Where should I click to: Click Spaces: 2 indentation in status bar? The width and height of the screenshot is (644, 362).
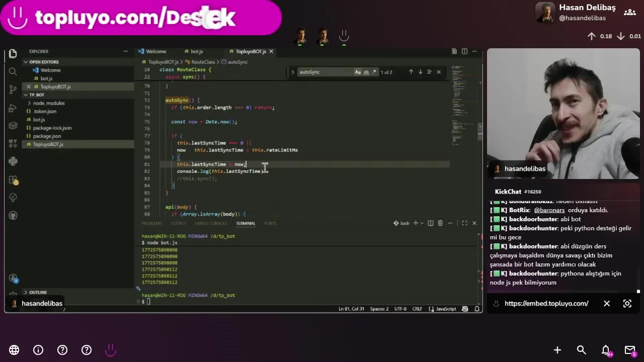[x=379, y=309]
